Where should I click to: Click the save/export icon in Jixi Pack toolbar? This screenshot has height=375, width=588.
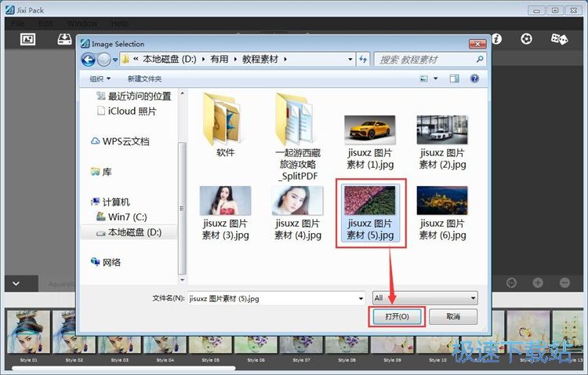65,38
